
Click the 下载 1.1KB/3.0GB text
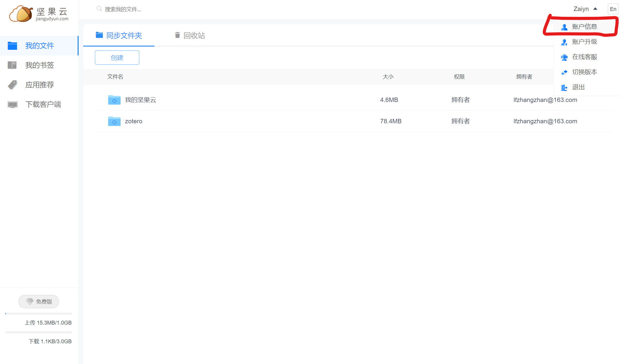click(50, 341)
